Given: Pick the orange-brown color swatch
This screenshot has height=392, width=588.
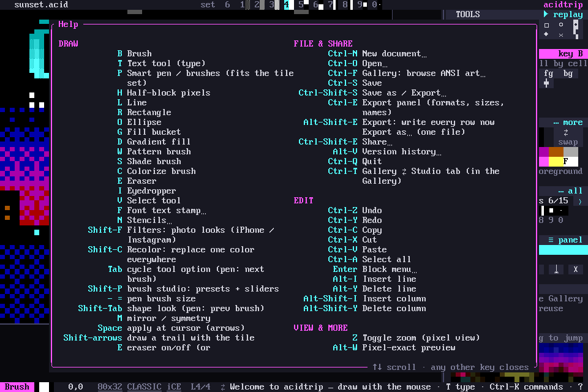Looking at the screenshot, I should [556, 152].
